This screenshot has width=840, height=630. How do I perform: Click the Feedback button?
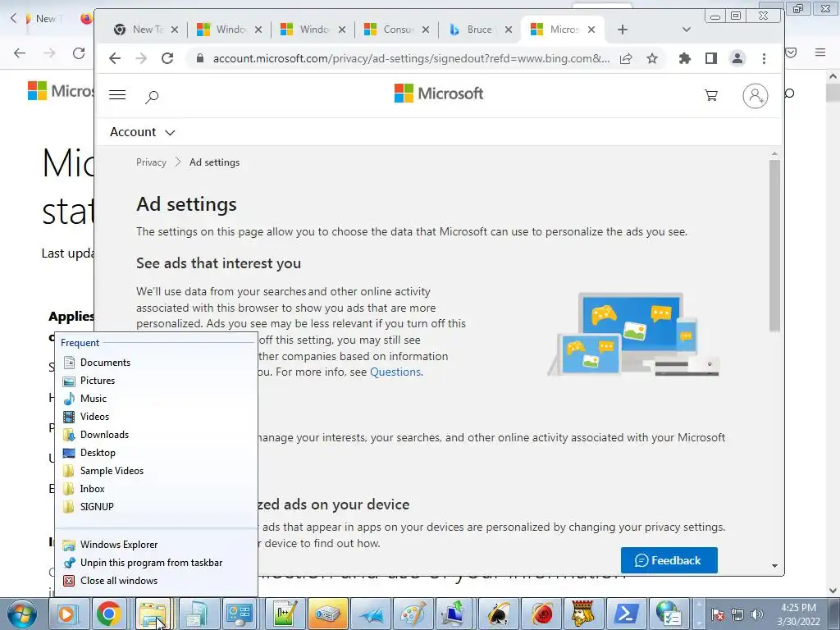point(669,560)
